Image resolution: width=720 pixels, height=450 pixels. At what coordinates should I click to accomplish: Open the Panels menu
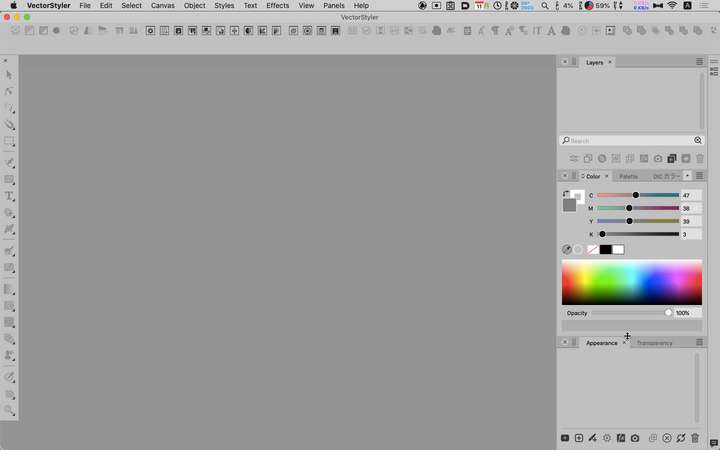[x=333, y=6]
